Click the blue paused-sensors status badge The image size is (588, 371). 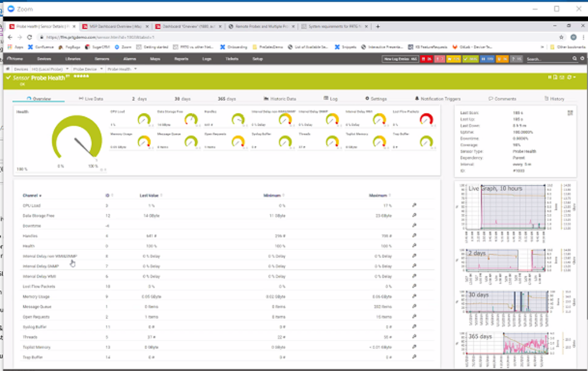pos(487,59)
